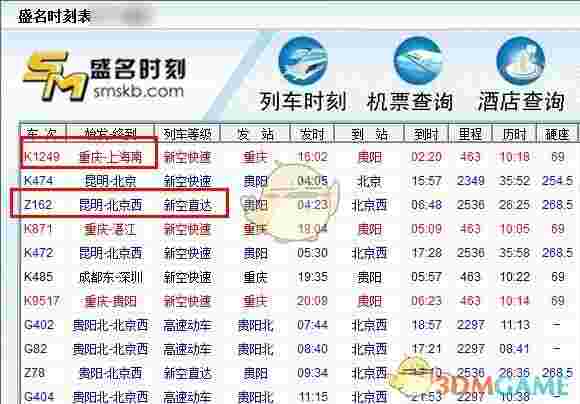Screen dimensions: 580x404
Task: Select train K1249 in the list
Action: [x=42, y=157]
